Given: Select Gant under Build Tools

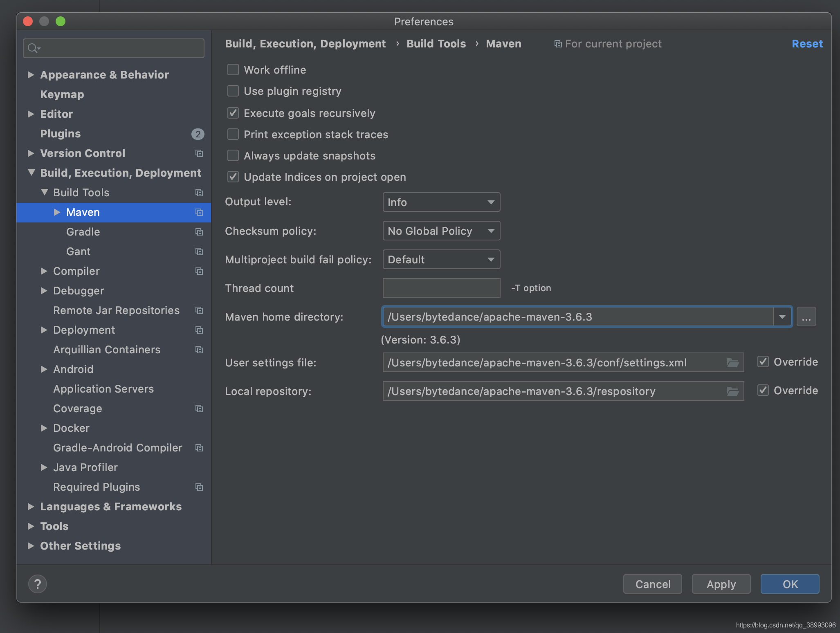Looking at the screenshot, I should click(x=79, y=251).
